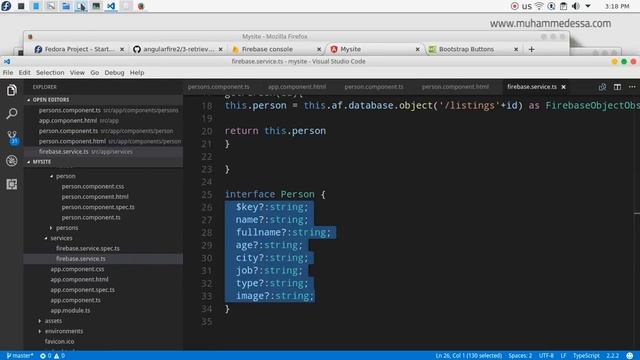Click the master branch in status bar

tap(20, 356)
